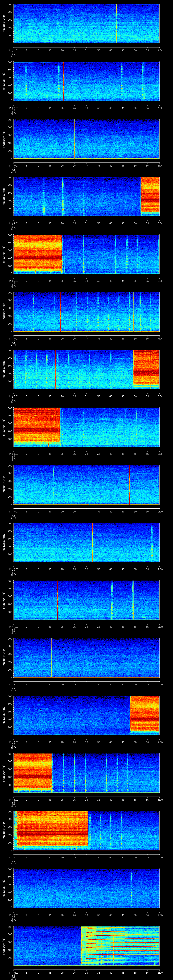The image size is (173, 980).
Task: Click the 11:13:00 start-time label
Action: click(13, 742)
